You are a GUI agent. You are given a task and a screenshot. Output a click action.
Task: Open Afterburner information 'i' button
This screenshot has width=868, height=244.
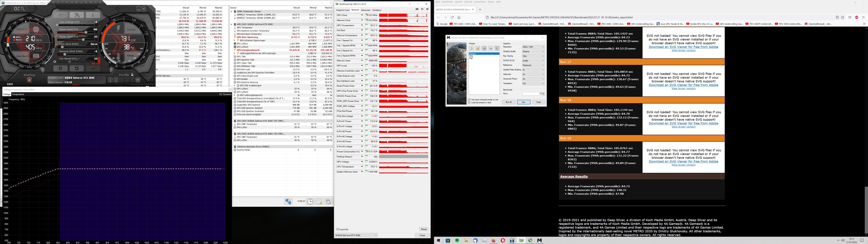pos(93,15)
